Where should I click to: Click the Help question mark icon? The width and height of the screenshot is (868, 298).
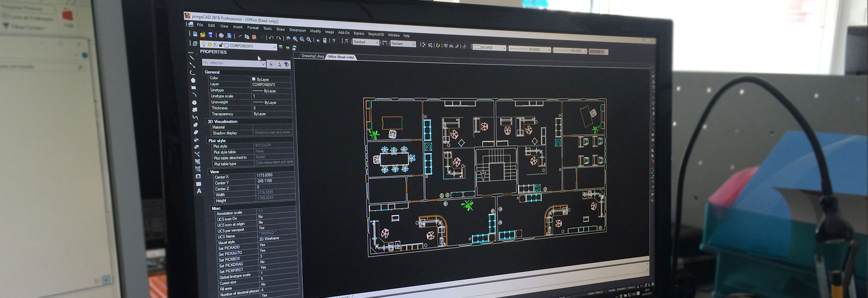(334, 41)
